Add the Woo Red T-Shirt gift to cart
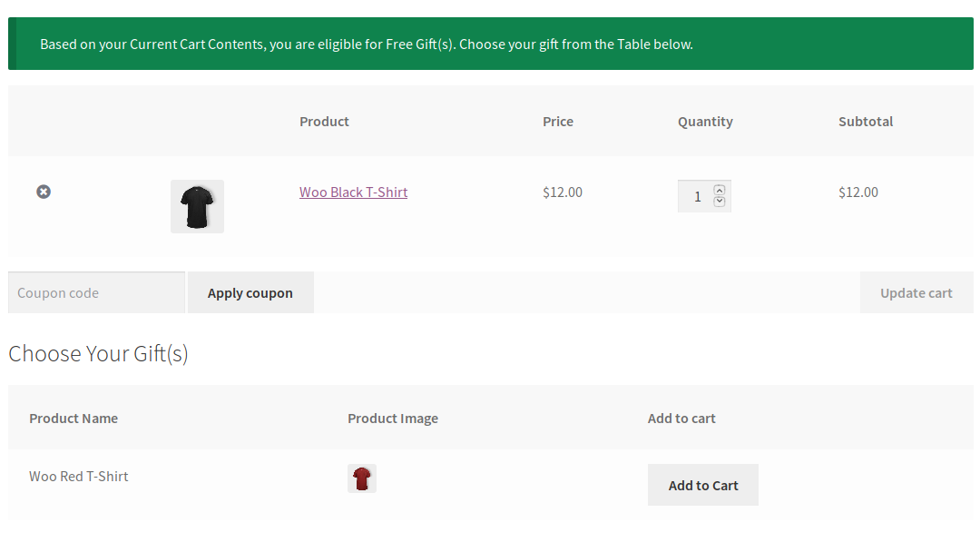980x552 pixels. click(702, 486)
